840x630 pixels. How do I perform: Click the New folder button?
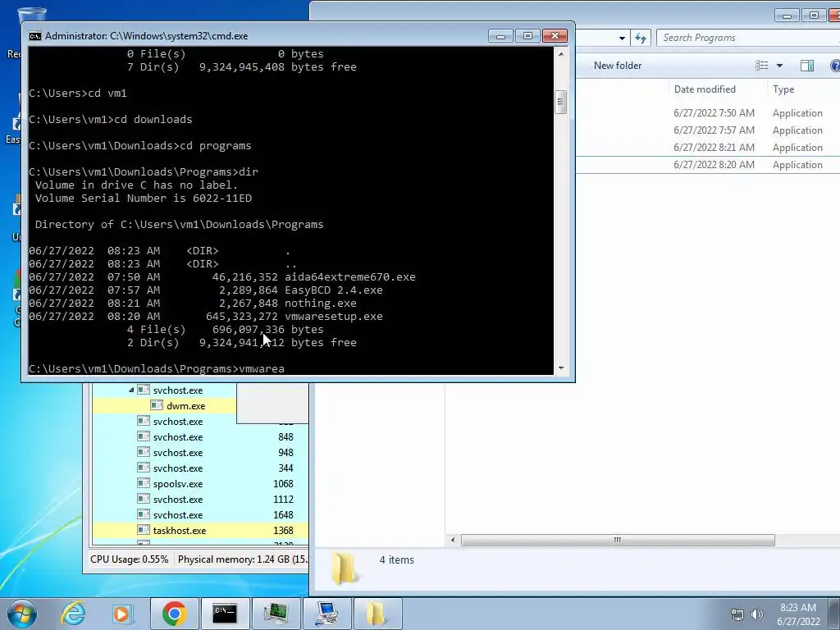(x=617, y=66)
